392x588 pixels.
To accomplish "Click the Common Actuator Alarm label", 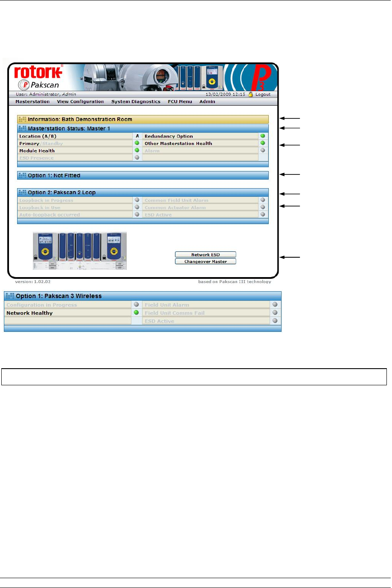I will [175, 208].
